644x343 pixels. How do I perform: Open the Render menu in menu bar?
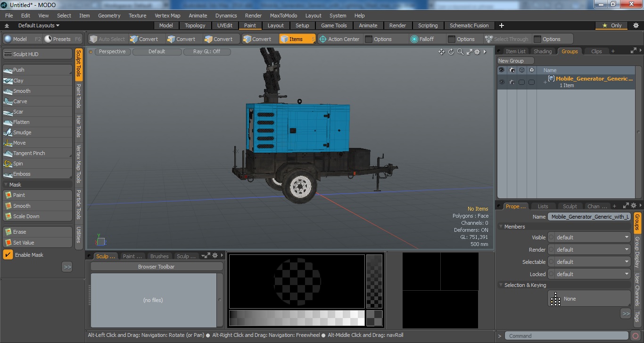pos(253,16)
